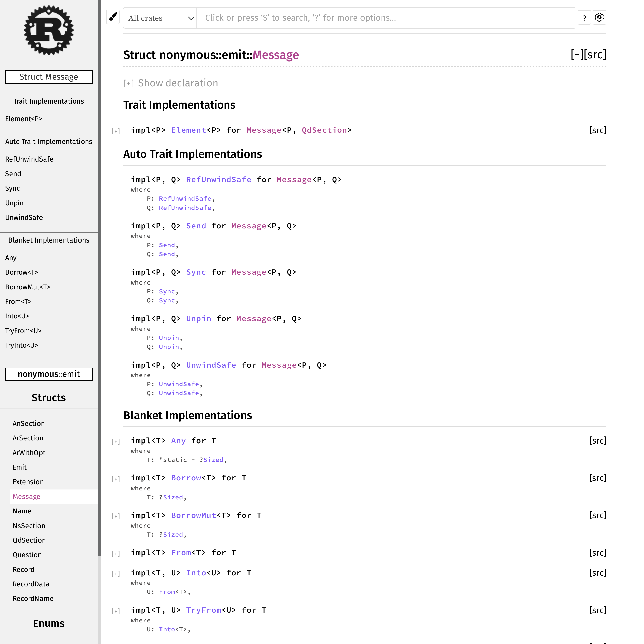Toggle the From<T> impl collapse marker

click(116, 554)
